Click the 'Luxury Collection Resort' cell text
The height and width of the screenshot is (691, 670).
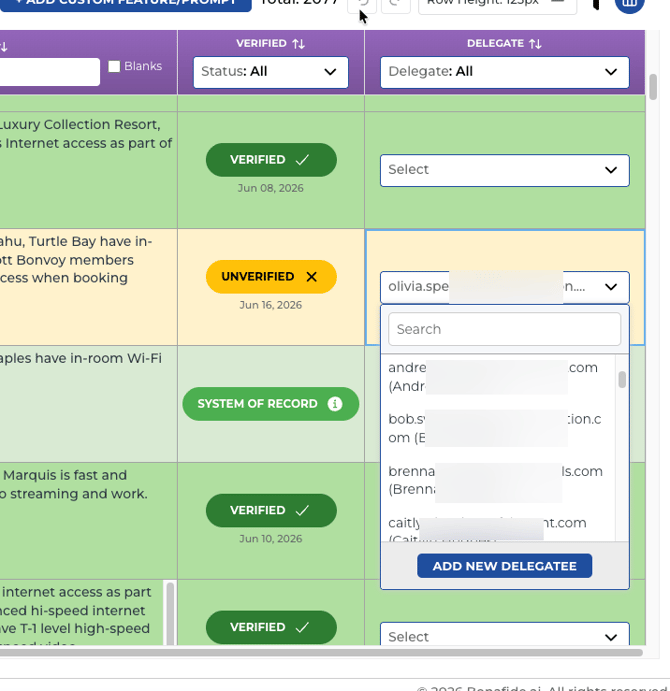click(79, 125)
